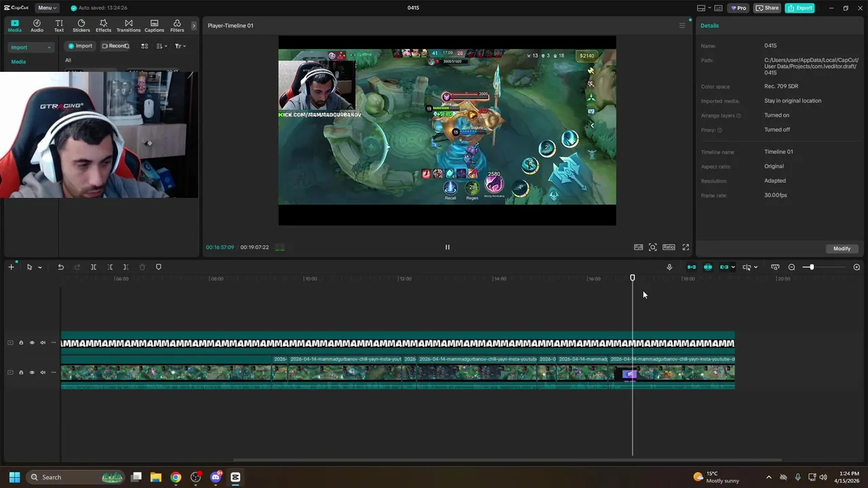Toggle main track magnet

pos(692,267)
